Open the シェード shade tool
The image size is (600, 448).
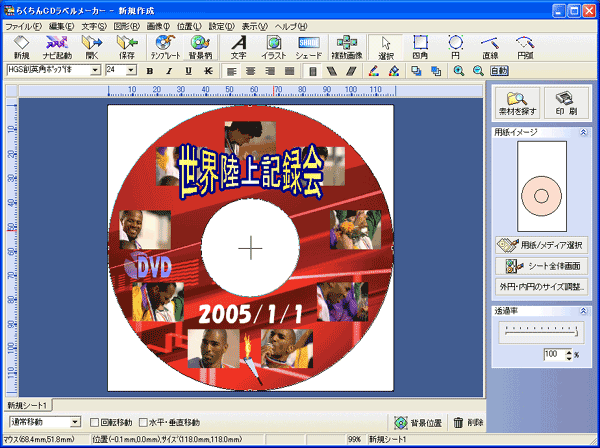click(x=309, y=47)
